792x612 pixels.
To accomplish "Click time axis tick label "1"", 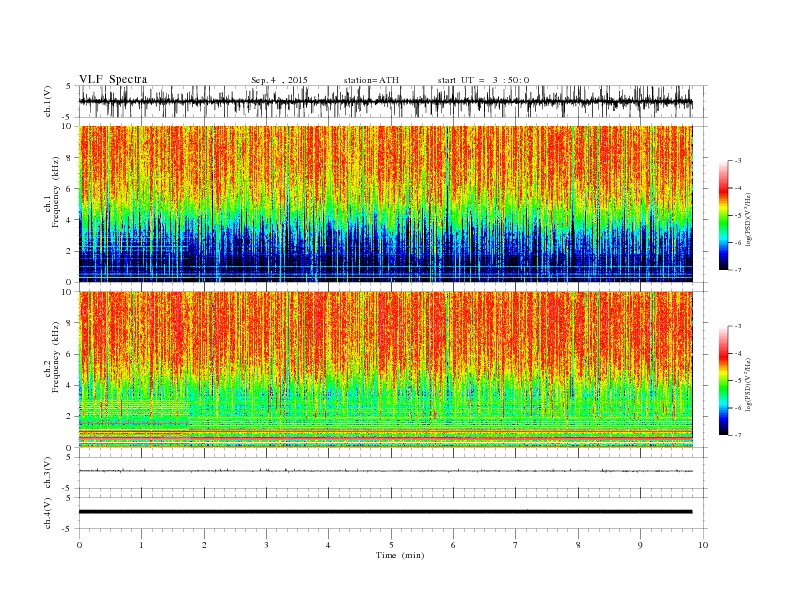I will coord(142,545).
